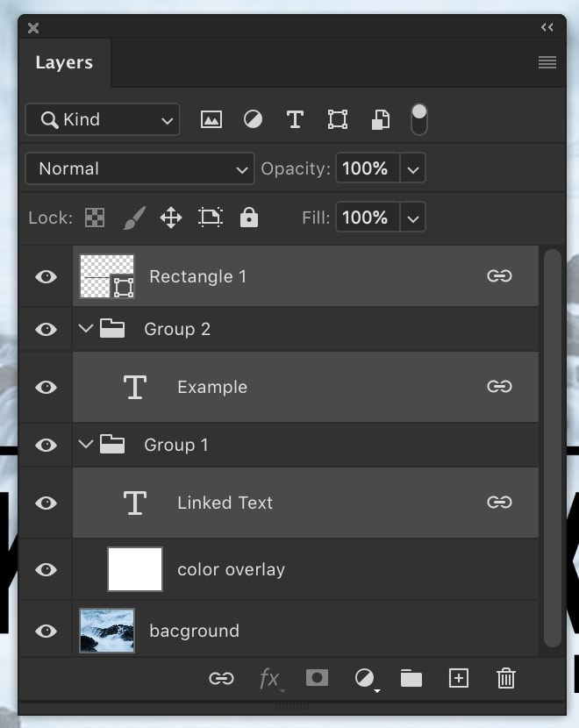The height and width of the screenshot is (728, 579).
Task: Filter for type layers icon
Action: (x=295, y=120)
